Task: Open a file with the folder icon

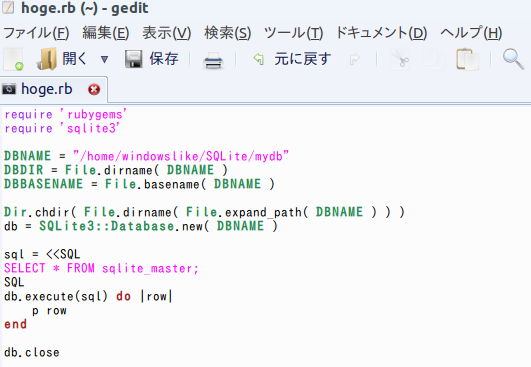Action: 46,59
